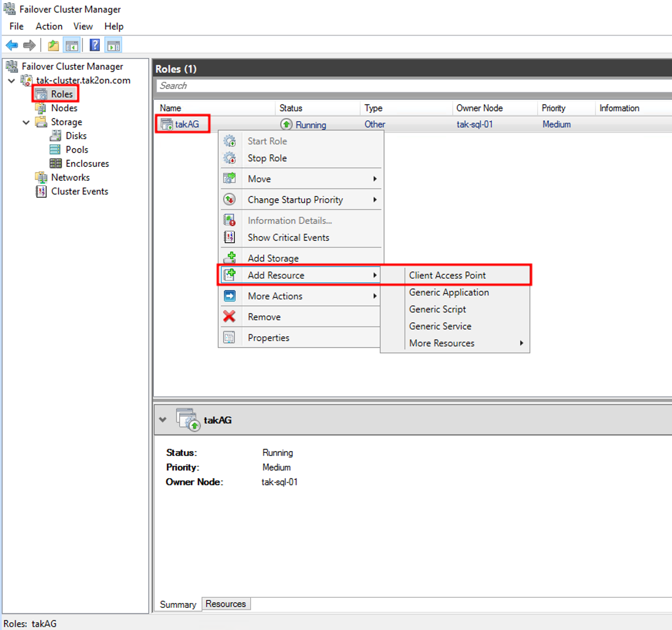Click the Add Storage plus icon

pyautogui.click(x=229, y=258)
